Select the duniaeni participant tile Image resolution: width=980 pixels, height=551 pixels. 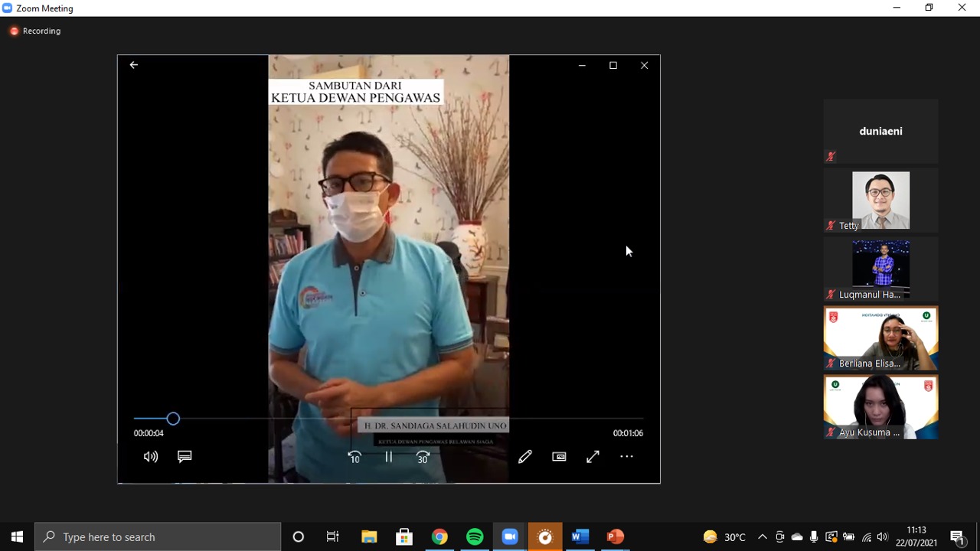click(x=880, y=132)
